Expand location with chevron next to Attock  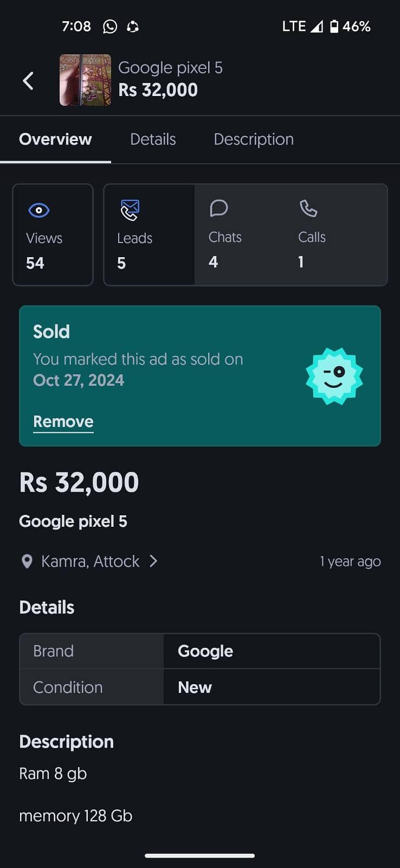153,561
